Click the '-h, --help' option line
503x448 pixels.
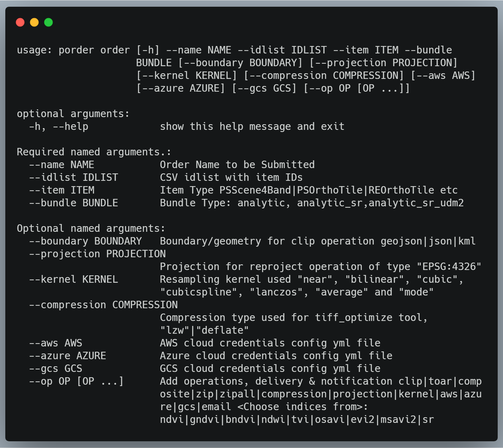(59, 127)
